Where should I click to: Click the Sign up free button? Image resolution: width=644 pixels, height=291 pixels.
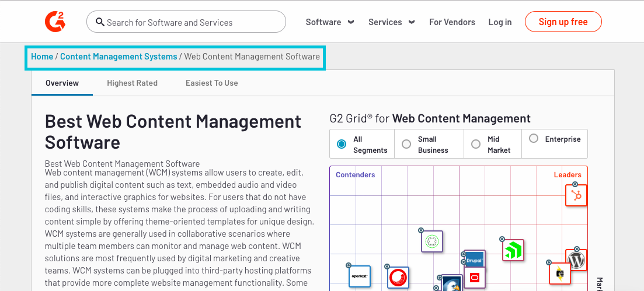point(563,22)
